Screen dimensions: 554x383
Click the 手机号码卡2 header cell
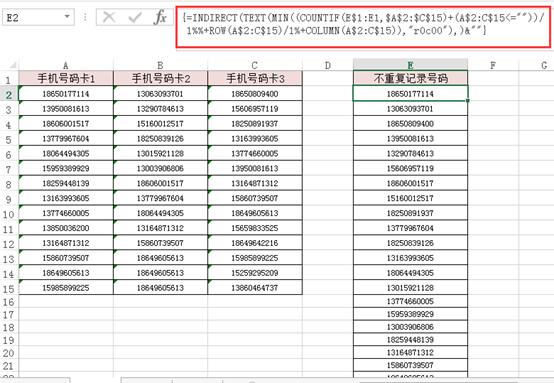tap(160, 78)
